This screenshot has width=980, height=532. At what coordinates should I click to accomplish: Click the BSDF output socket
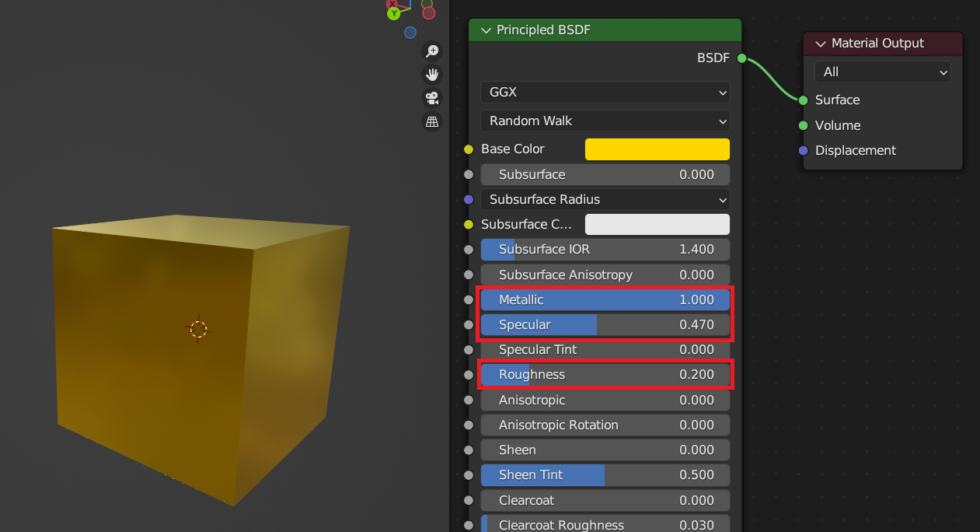[x=741, y=58]
